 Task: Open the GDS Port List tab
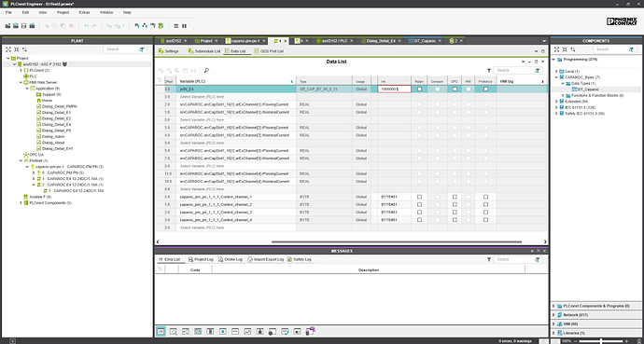269,51
